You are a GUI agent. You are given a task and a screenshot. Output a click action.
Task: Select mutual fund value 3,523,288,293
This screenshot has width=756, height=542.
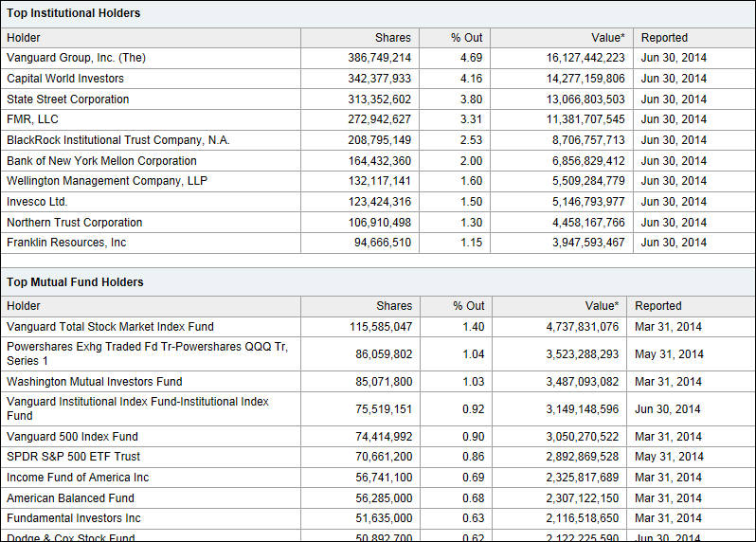pos(583,354)
